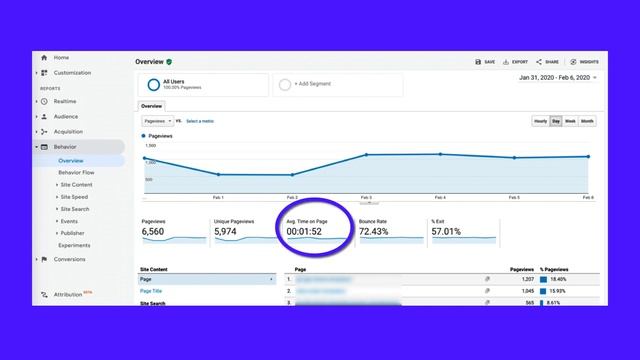Expand Site Content submenu
This screenshot has height=360, width=640.
[x=57, y=185]
